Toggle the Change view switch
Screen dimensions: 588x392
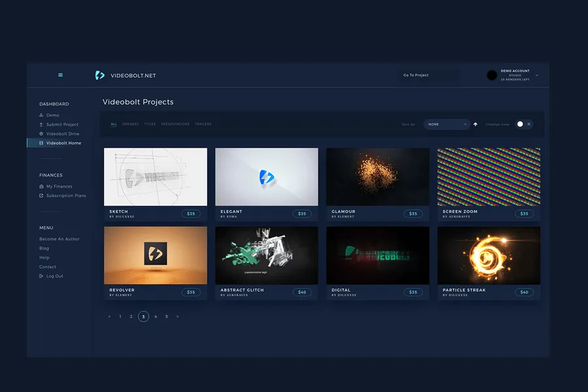coord(519,123)
